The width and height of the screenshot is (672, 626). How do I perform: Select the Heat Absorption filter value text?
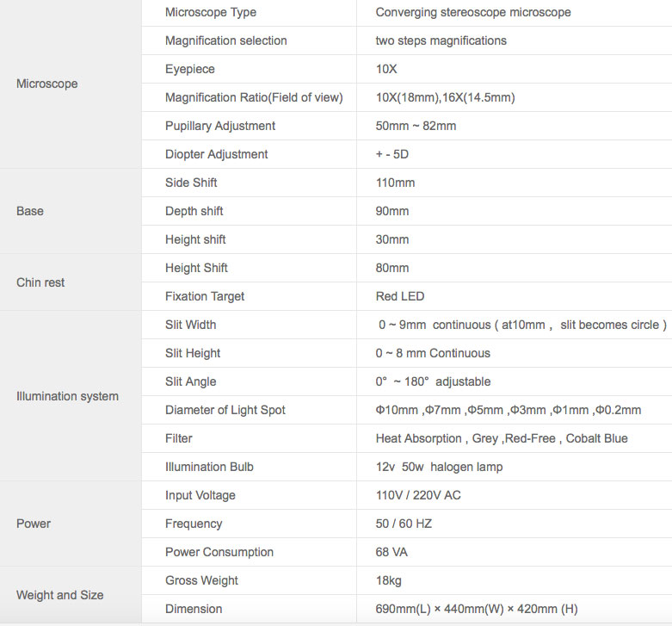coord(419,438)
